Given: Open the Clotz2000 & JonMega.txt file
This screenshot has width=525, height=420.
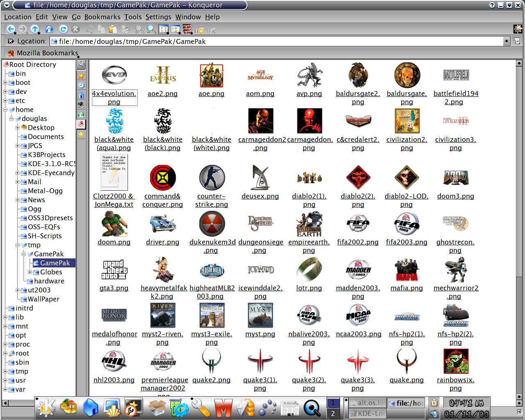Looking at the screenshot, I should (x=114, y=181).
